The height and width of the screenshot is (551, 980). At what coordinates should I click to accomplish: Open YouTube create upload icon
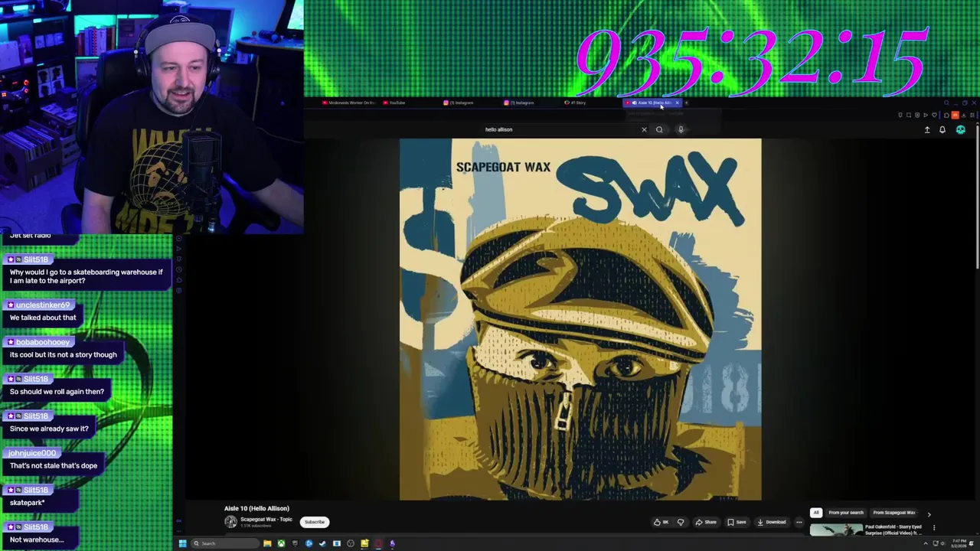click(927, 129)
